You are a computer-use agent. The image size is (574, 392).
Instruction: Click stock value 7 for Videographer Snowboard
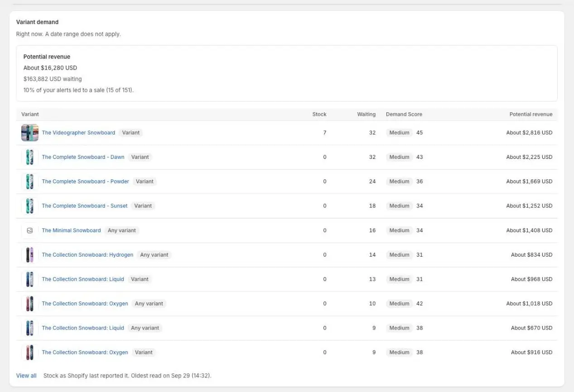coord(325,133)
